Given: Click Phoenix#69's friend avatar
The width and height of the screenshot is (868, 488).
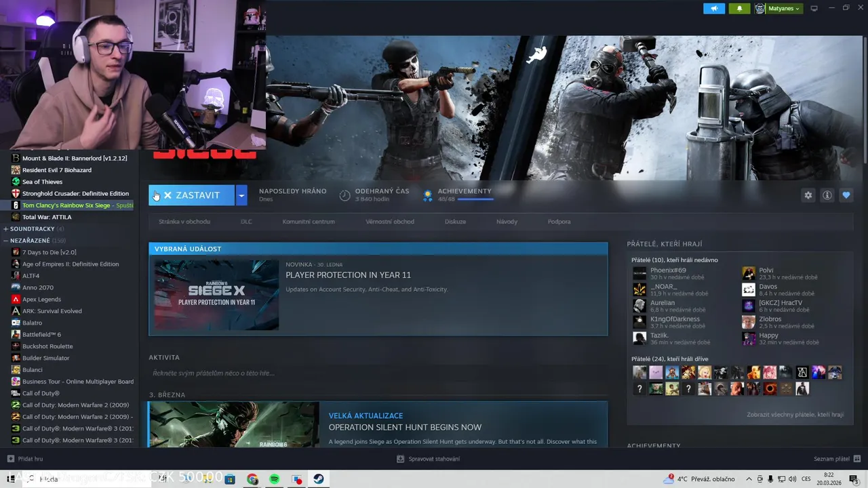Looking at the screenshot, I should tap(639, 273).
